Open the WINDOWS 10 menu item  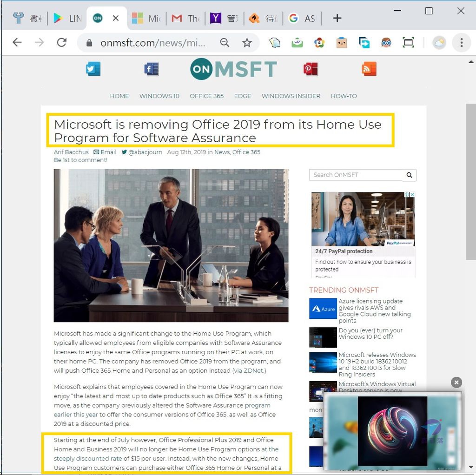pos(159,96)
